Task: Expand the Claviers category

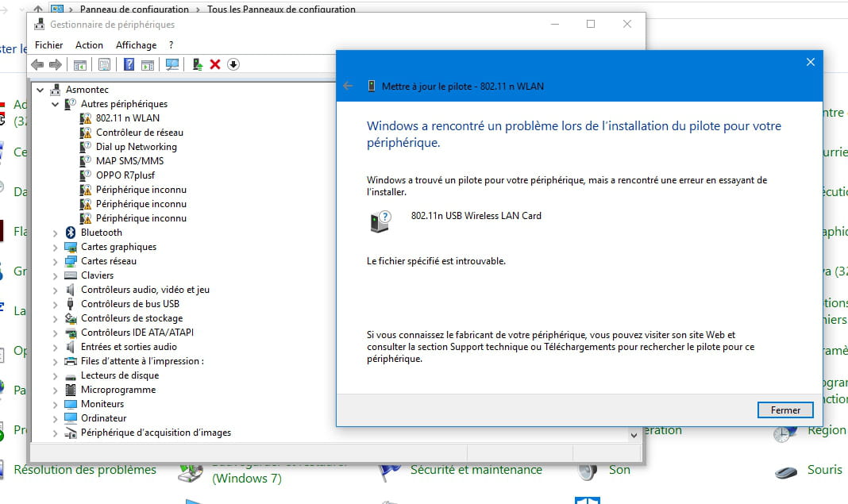Action: [55, 275]
